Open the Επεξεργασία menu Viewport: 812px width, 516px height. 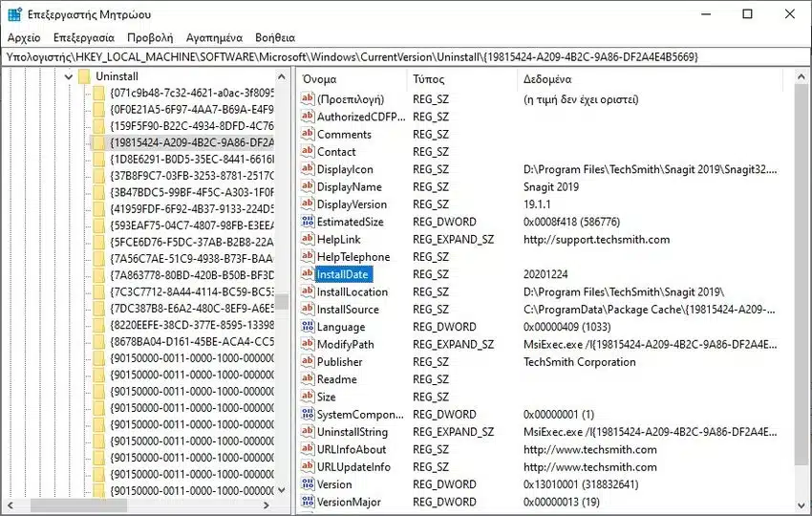point(84,37)
